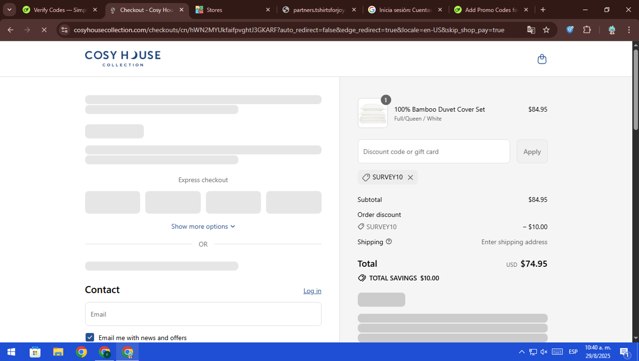Remove the SURVEY10 discount code tag
This screenshot has width=639, height=361.
click(410, 177)
